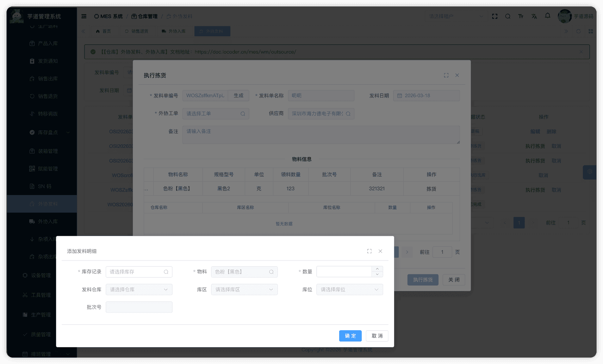Click the 生成 button to generate order number
603x364 pixels.
[238, 95]
